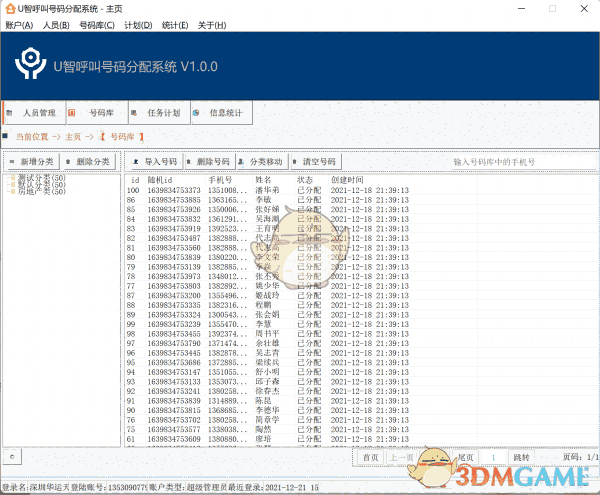Open the 关于(H) menu
This screenshot has height=495, width=600.
pyautogui.click(x=212, y=25)
